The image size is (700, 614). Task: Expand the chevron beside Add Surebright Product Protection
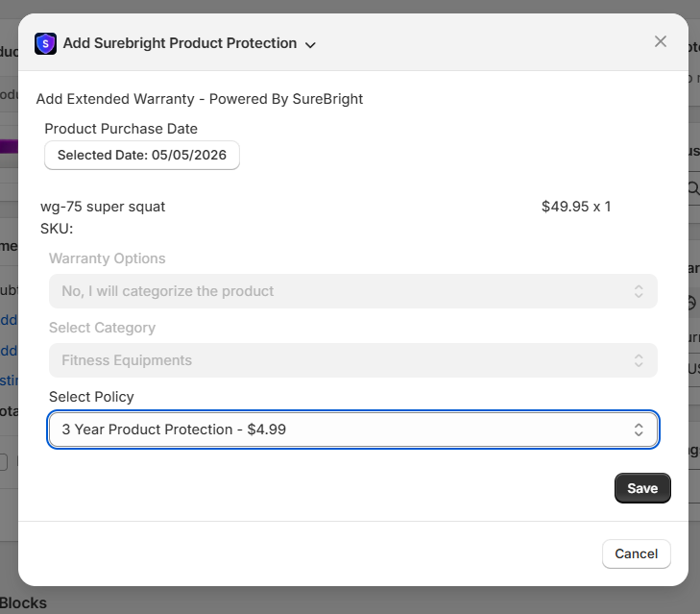point(310,45)
